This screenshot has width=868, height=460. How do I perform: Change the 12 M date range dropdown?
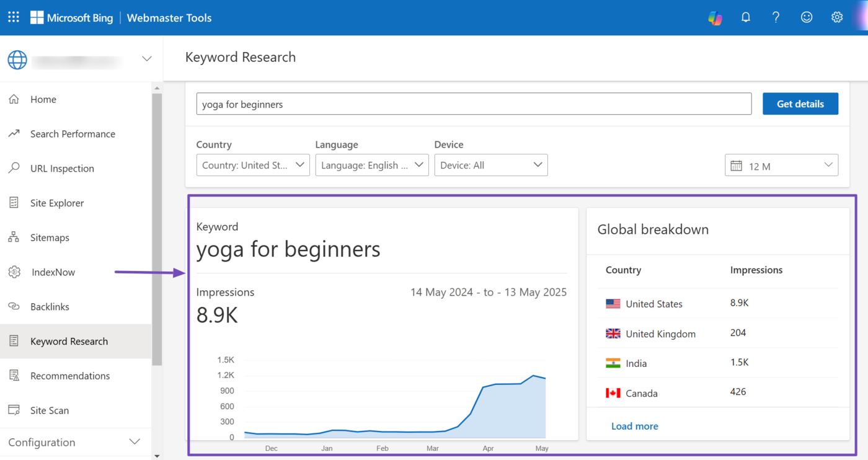[x=781, y=166]
